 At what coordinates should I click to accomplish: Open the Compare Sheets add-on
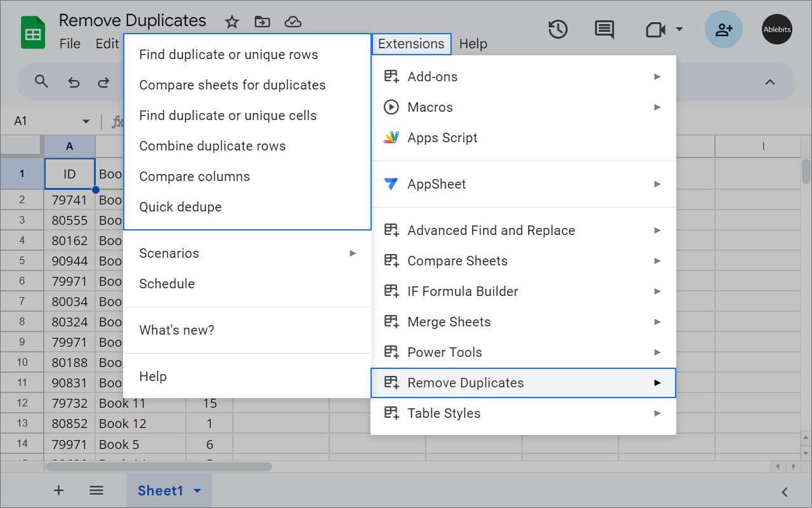point(523,261)
